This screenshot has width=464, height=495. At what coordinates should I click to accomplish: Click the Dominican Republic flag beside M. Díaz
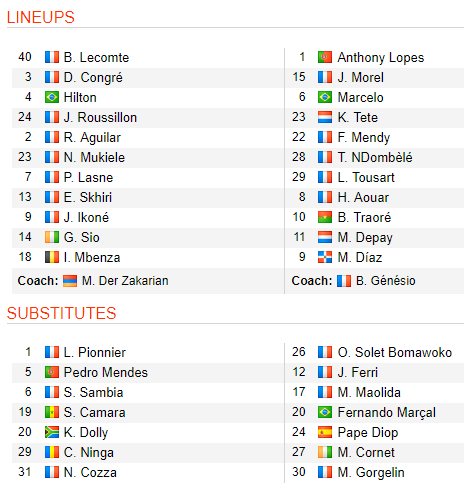click(x=325, y=257)
